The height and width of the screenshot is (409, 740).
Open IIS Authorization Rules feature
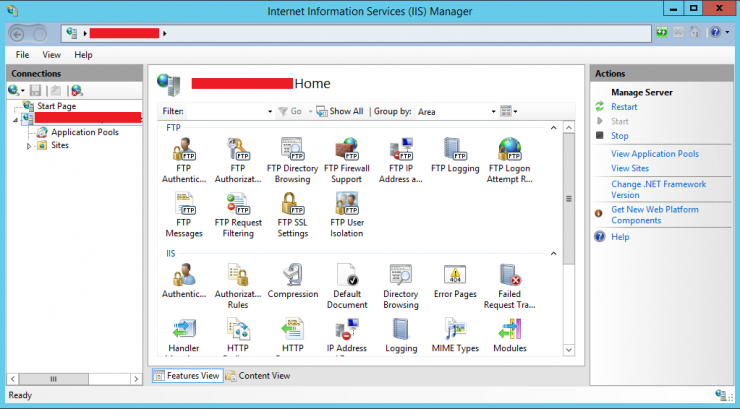(x=238, y=286)
